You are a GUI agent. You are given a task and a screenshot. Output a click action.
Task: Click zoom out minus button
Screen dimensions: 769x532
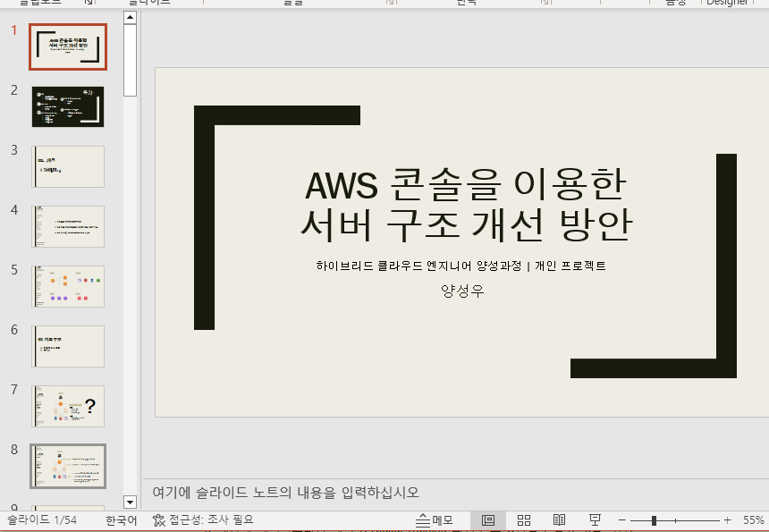[x=621, y=520]
